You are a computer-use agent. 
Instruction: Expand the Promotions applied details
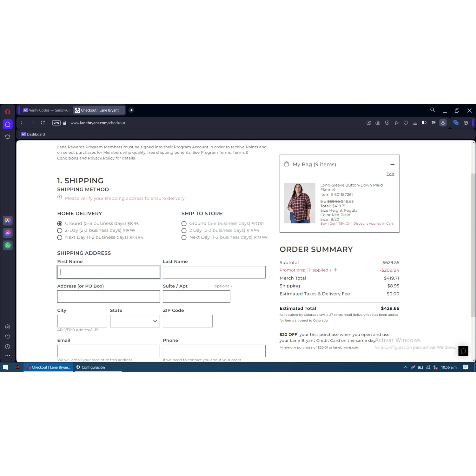(x=336, y=270)
